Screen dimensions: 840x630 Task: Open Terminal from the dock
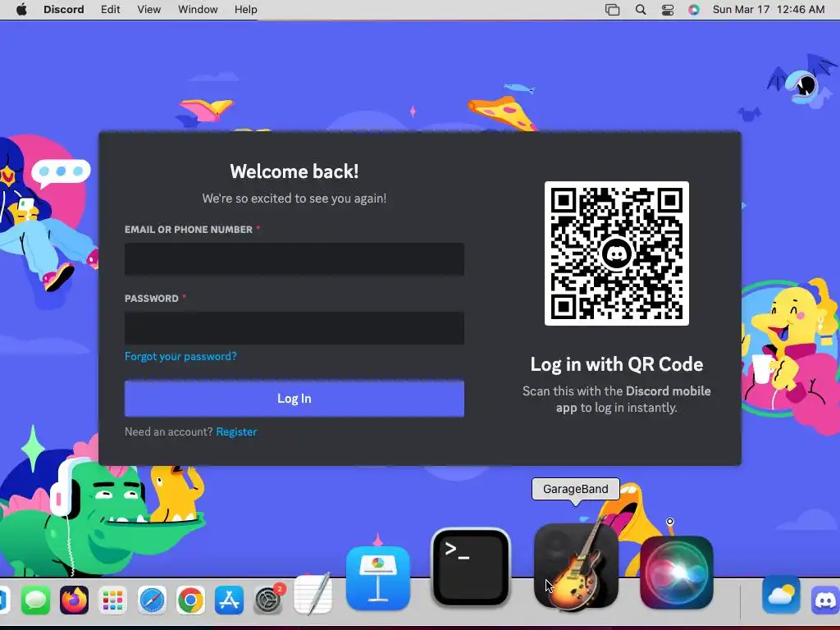click(x=470, y=568)
